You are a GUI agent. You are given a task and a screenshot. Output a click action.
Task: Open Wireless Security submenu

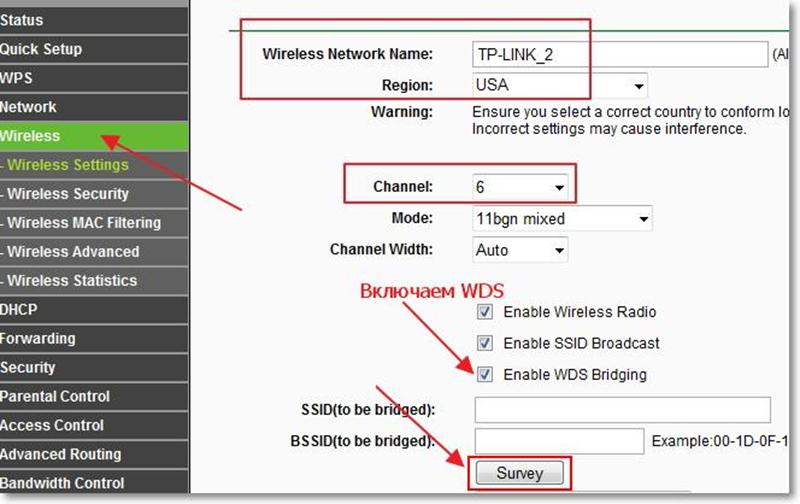coord(68,194)
